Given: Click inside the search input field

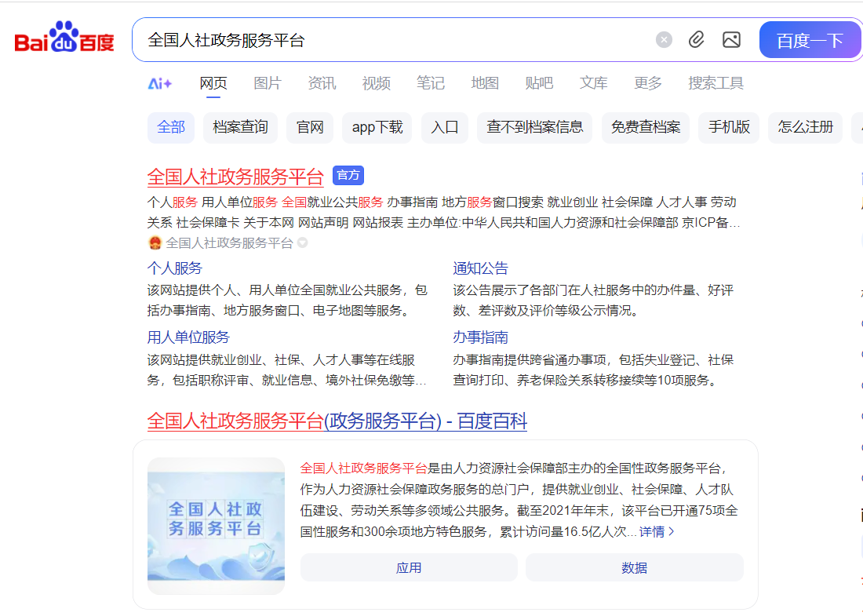Looking at the screenshot, I should 392,40.
